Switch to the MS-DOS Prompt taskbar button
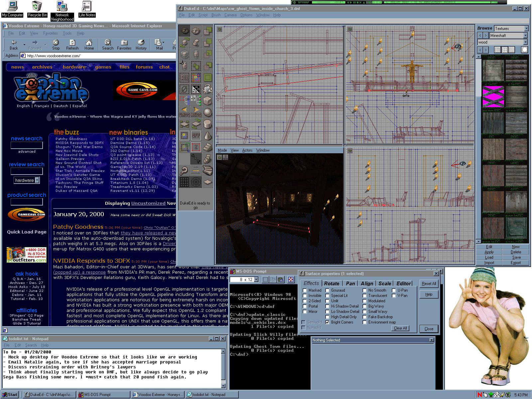 (104, 395)
